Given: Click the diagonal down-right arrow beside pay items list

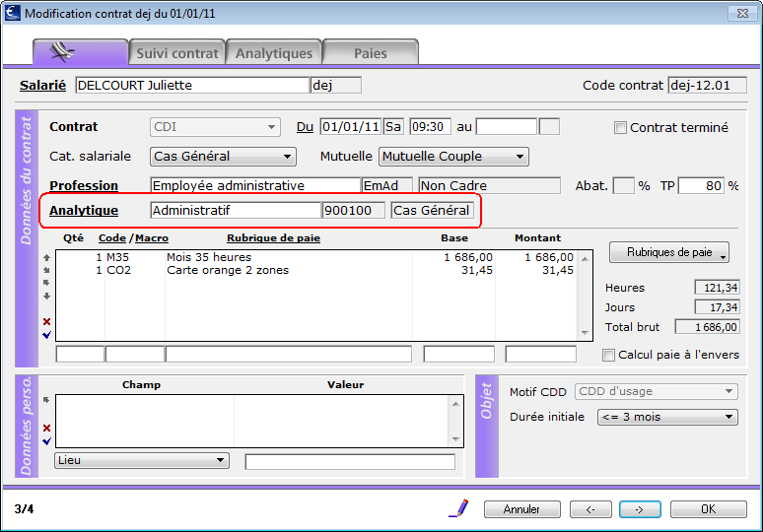Looking at the screenshot, I should pyautogui.click(x=46, y=270).
